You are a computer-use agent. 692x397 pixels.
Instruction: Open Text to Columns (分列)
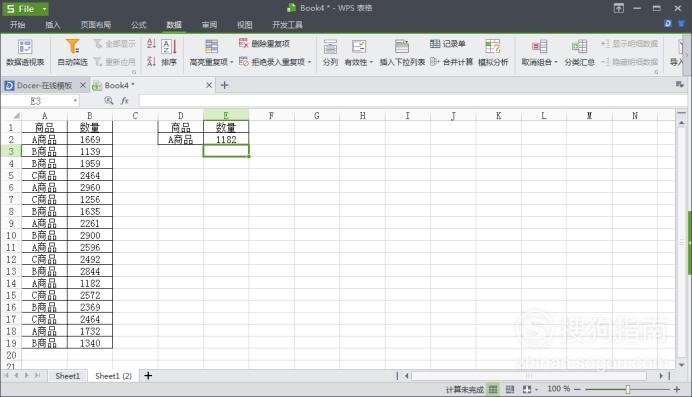pos(330,53)
